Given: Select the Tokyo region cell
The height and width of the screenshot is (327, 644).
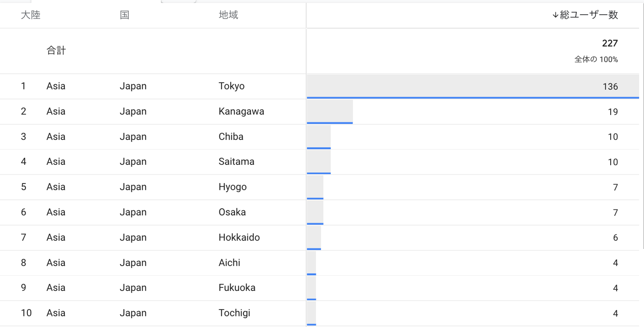Looking at the screenshot, I should (232, 86).
